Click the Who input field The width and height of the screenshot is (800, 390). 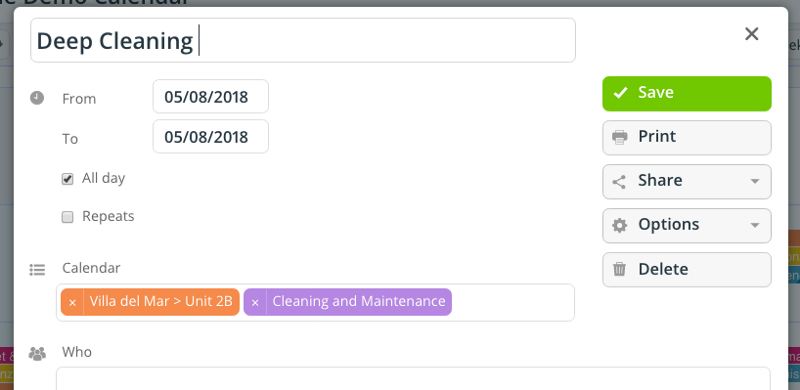(x=413, y=378)
